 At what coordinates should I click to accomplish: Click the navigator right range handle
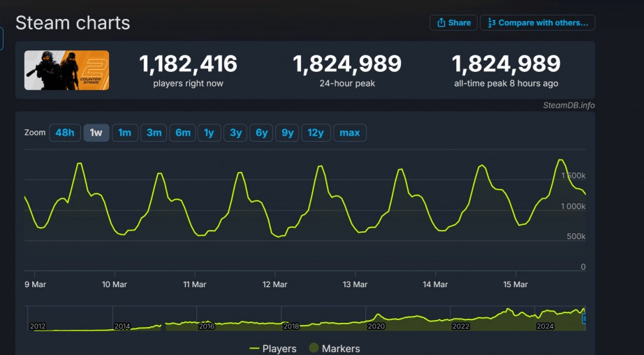pos(584,319)
